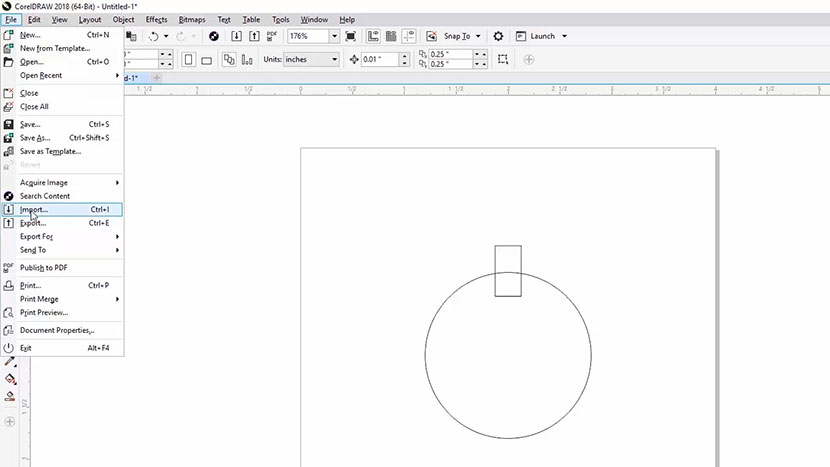Click the Full-screen preview icon

[x=350, y=36]
